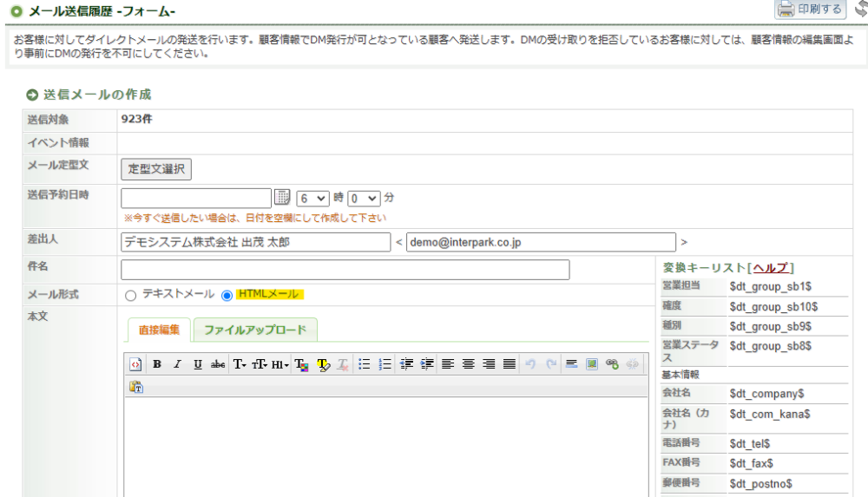The width and height of the screenshot is (868, 497).
Task: Click the paste-as-plain-text icon
Action: point(136,388)
